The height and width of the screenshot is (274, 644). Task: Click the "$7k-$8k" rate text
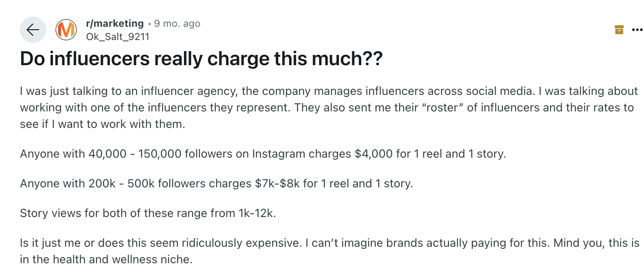277,183
